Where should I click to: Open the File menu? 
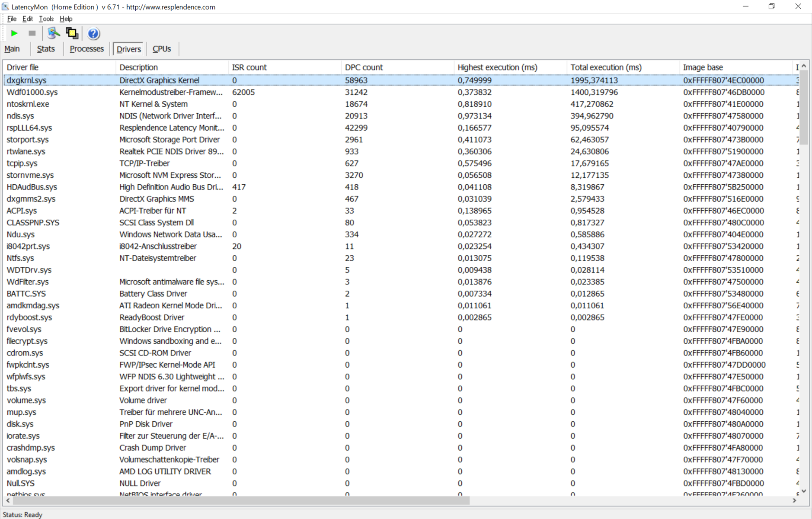12,19
